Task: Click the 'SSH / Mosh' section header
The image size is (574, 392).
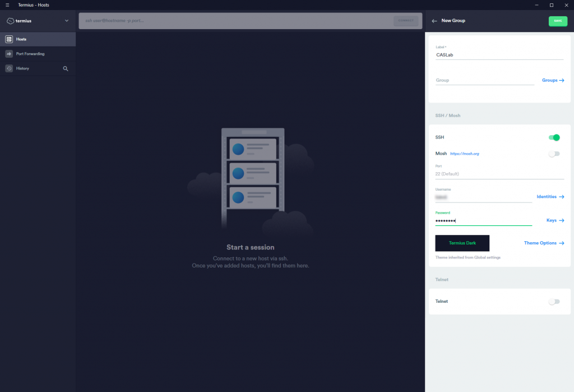Action: click(448, 116)
